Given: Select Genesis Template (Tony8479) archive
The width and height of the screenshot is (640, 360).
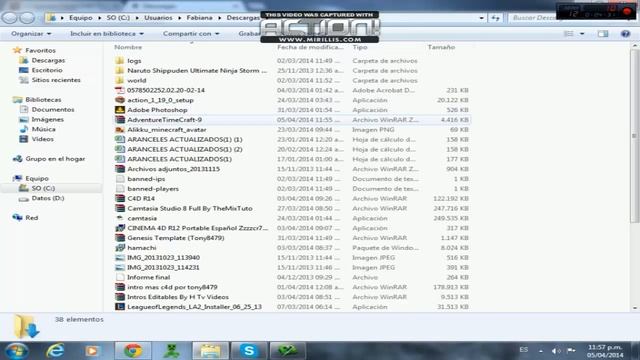Looking at the screenshot, I should (176, 238).
